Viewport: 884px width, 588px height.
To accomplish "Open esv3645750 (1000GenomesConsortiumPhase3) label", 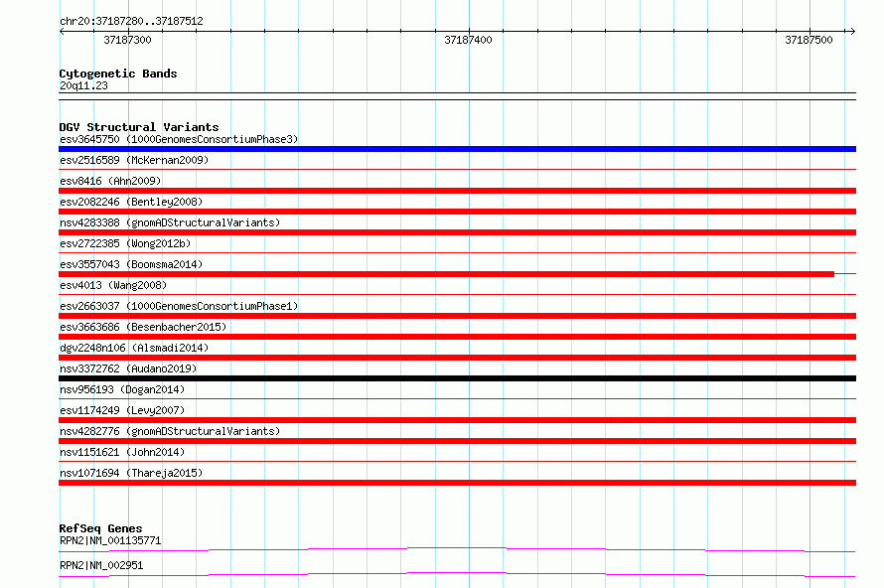I will click(179, 139).
